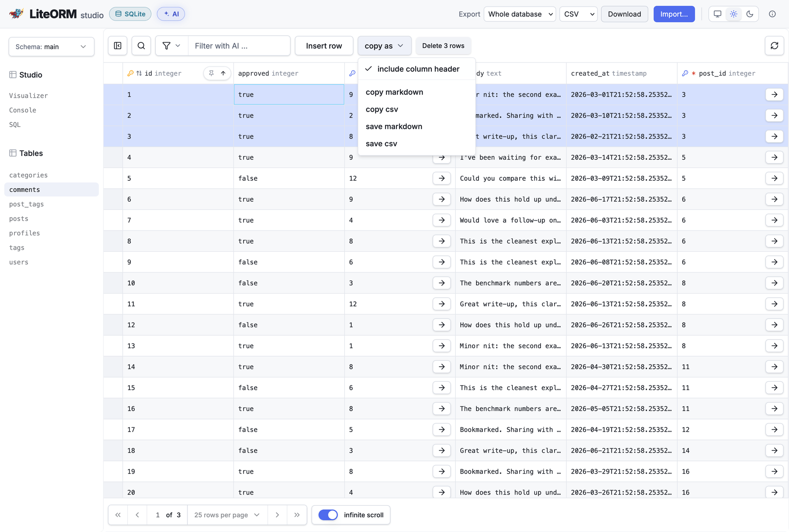
Task: Open post_id relation arrow for row 20
Action: [774, 492]
